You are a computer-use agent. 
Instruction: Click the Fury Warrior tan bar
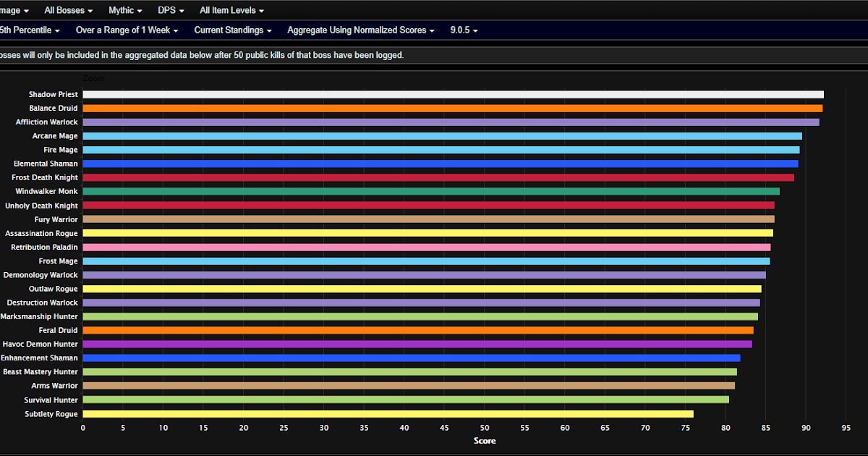point(429,219)
